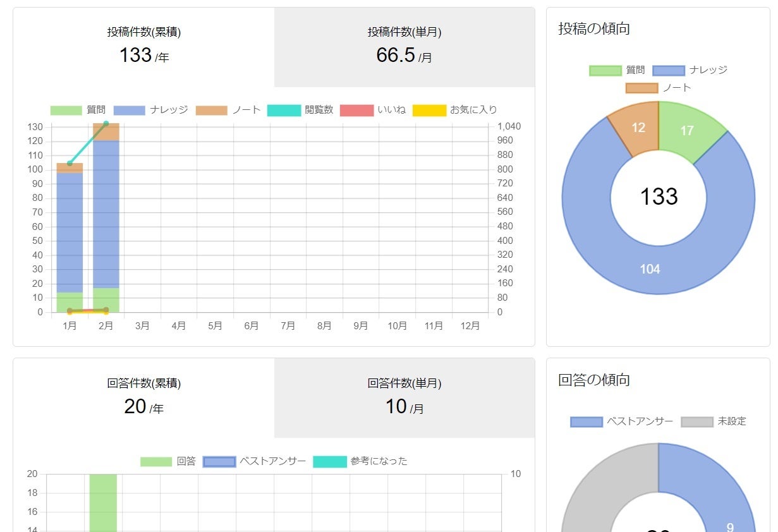Toggle ノート legend in 投稿の傾向 donut
The height and width of the screenshot is (532, 778).
(658, 88)
